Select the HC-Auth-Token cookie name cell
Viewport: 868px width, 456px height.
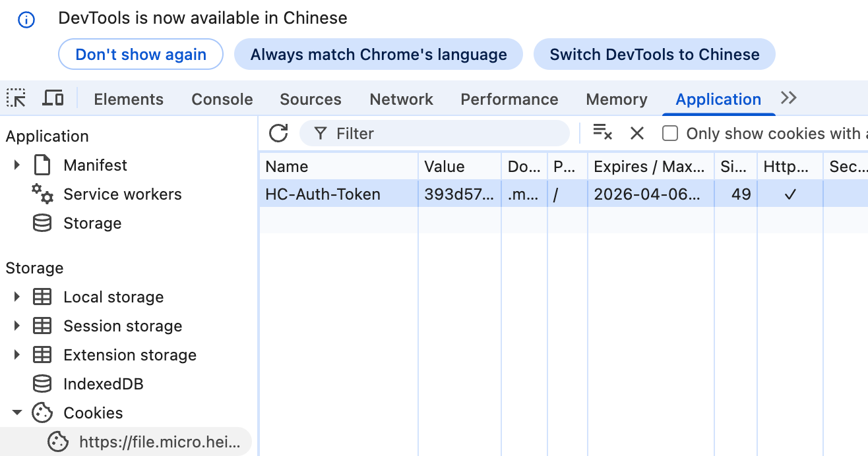point(338,194)
